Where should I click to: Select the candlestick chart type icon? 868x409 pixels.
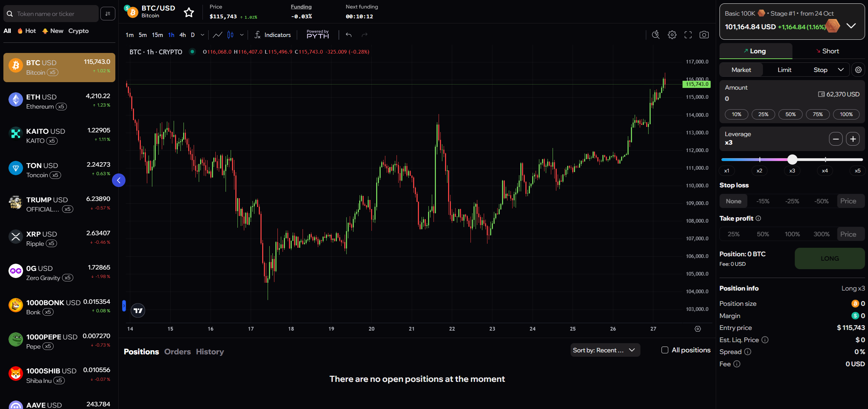pyautogui.click(x=230, y=35)
